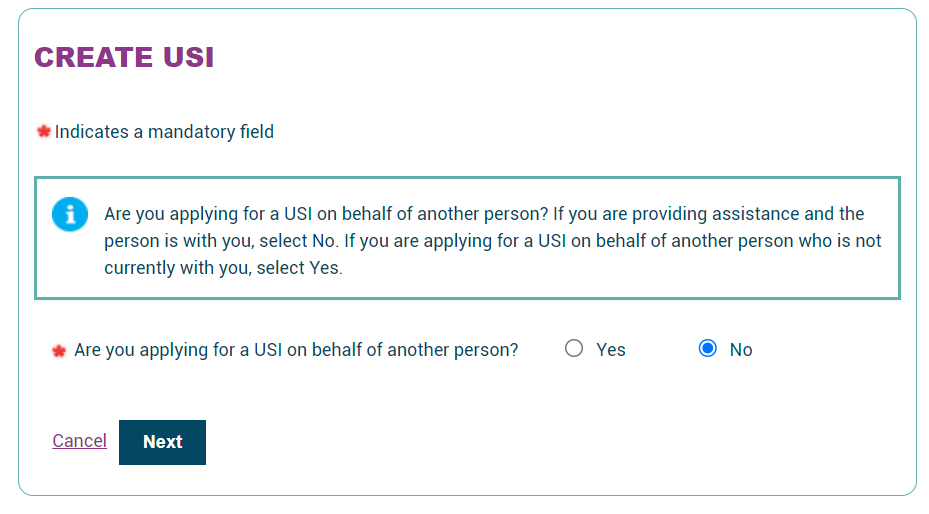Viewport: 929px width, 514px height.
Task: Click the info line starting 'currently with you'
Action: [x=223, y=268]
